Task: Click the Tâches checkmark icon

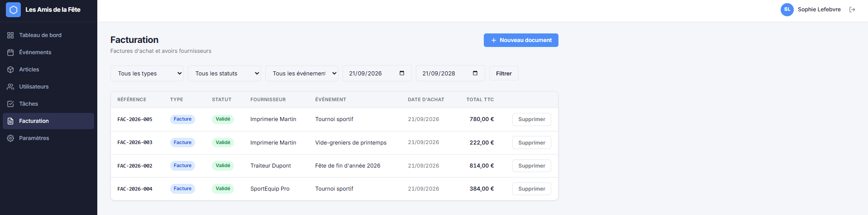Action: click(x=10, y=104)
